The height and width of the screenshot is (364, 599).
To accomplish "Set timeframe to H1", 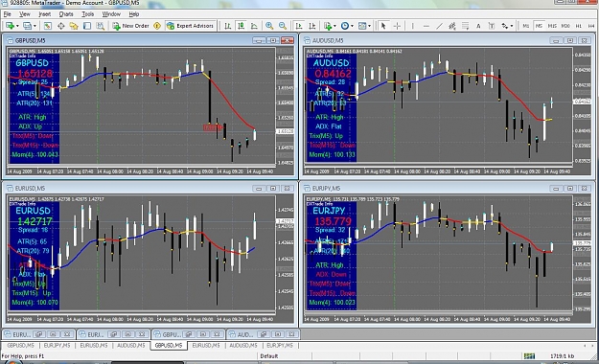I will pos(578,26).
